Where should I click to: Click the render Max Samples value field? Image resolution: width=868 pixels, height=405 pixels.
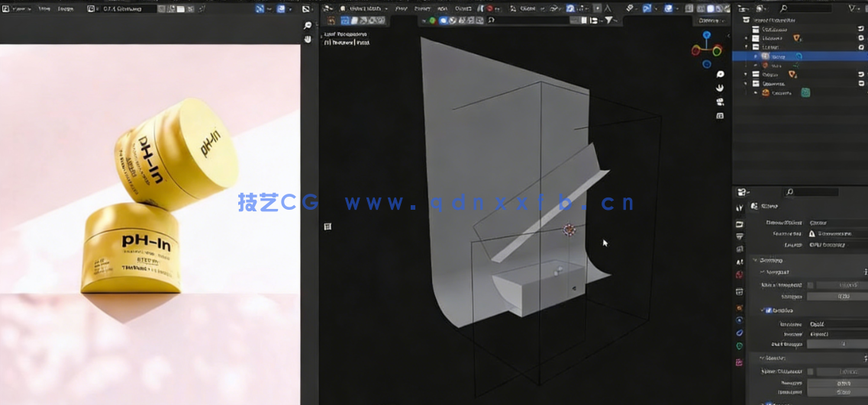(837, 383)
